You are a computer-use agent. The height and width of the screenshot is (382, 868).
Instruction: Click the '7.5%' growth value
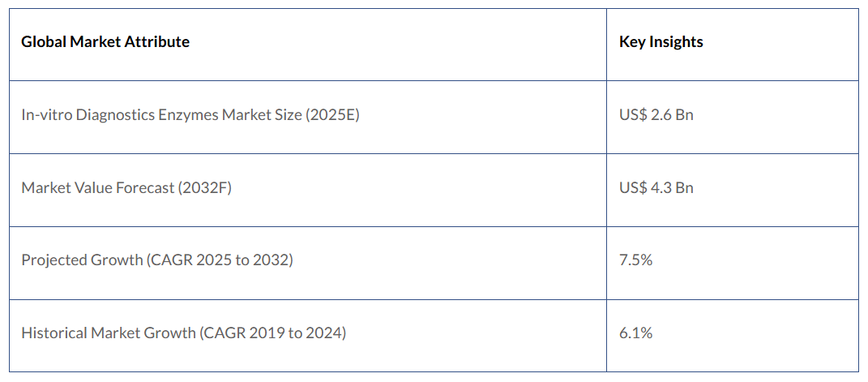click(635, 260)
